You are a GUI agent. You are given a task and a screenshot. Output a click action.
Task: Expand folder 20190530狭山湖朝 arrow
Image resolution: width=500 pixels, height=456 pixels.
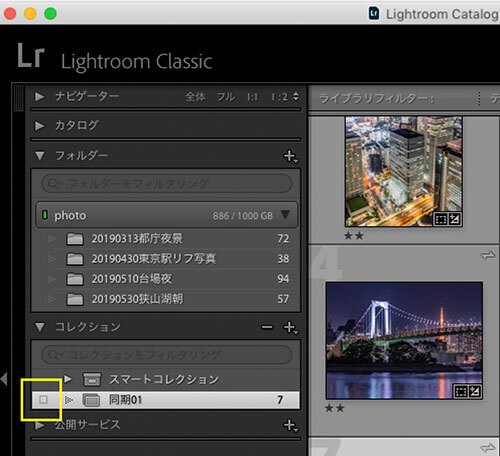pos(52,299)
